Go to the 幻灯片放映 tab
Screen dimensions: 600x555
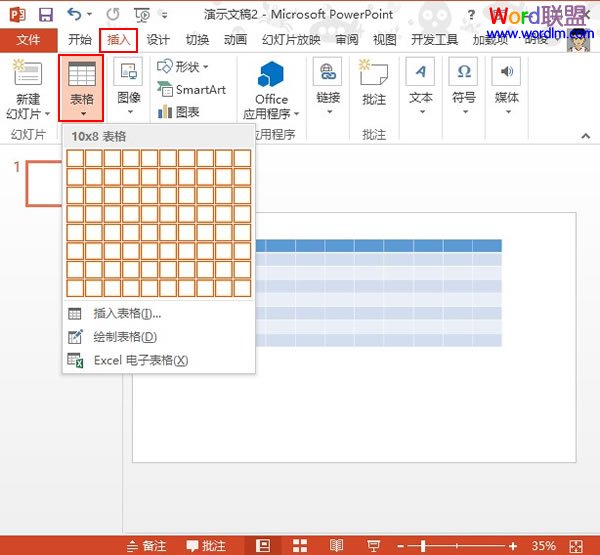(x=291, y=40)
